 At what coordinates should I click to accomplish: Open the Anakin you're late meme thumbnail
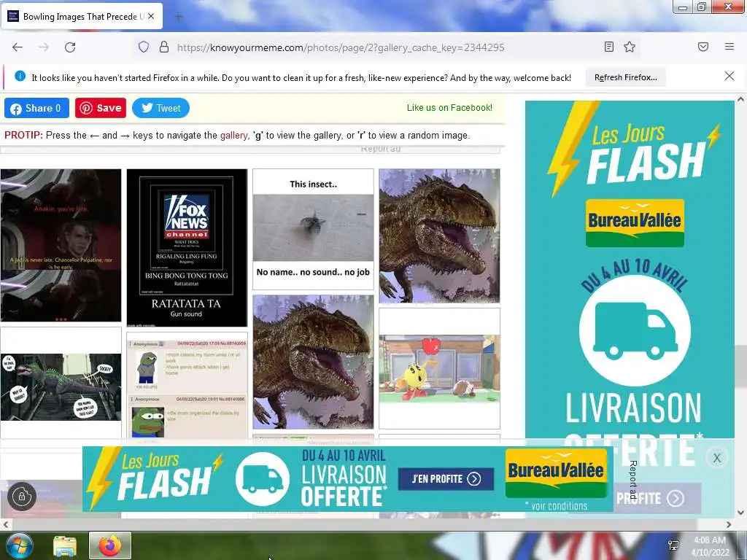coord(61,245)
